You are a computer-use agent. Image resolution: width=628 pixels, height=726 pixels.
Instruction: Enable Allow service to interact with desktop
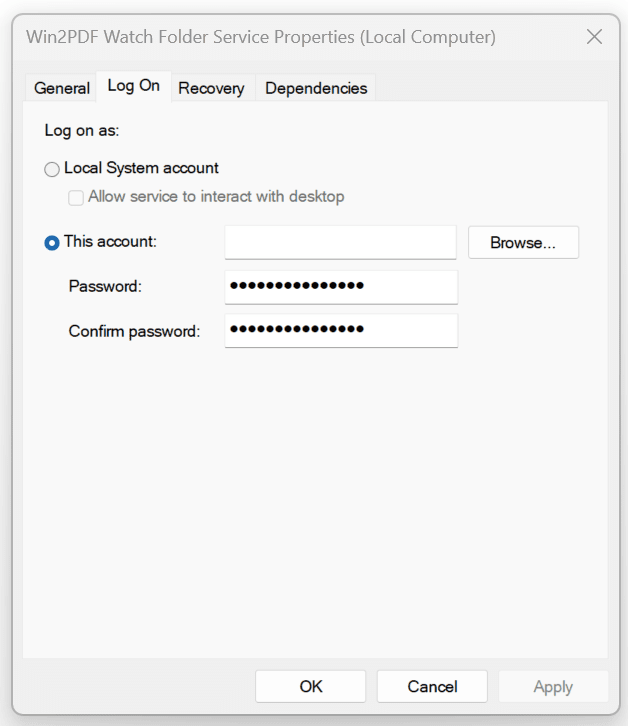click(76, 197)
